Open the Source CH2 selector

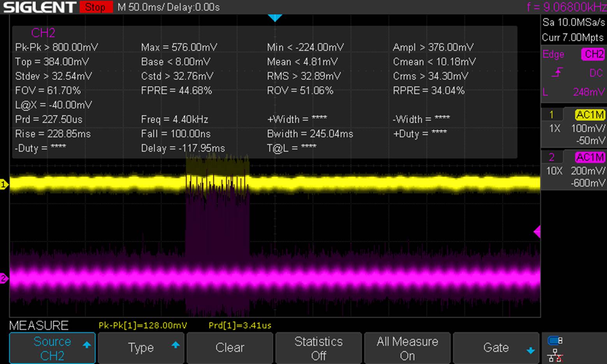pyautogui.click(x=52, y=348)
